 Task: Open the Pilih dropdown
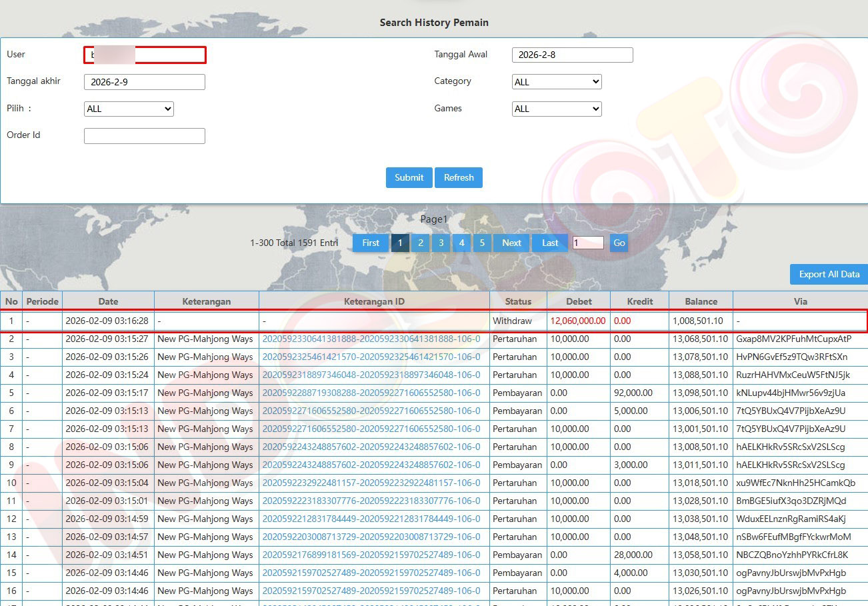tap(129, 109)
